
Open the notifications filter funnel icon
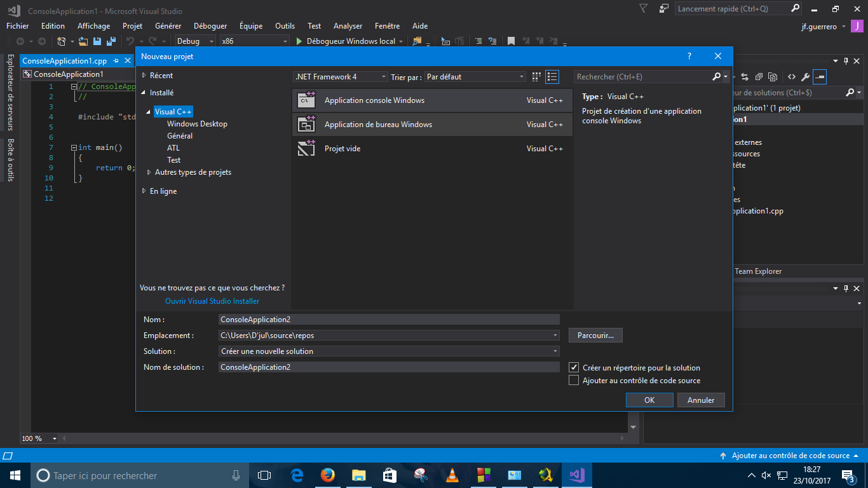(x=644, y=9)
